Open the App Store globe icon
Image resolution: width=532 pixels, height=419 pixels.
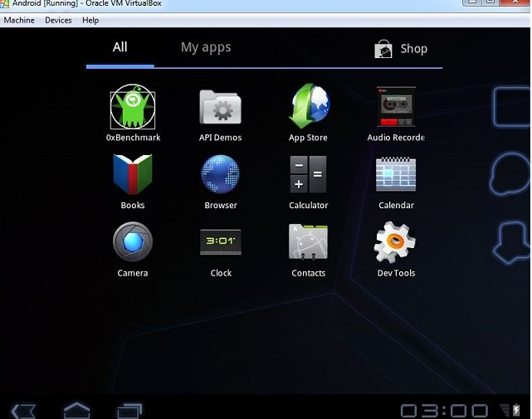click(x=309, y=106)
